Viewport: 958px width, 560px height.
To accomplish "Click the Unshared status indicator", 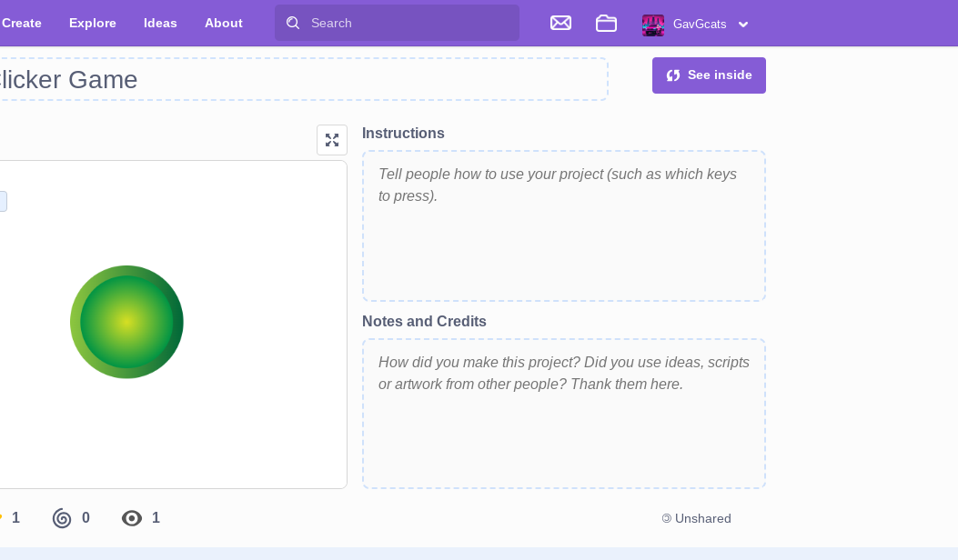I will [696, 518].
